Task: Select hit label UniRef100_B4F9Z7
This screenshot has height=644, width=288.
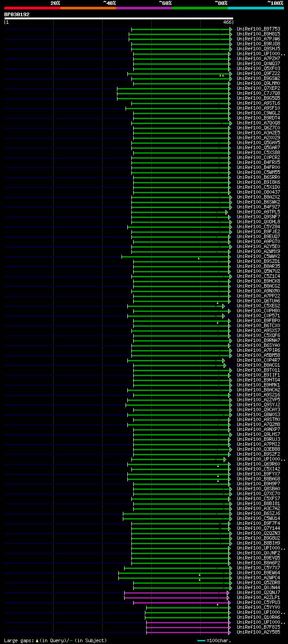Action: (258, 207)
